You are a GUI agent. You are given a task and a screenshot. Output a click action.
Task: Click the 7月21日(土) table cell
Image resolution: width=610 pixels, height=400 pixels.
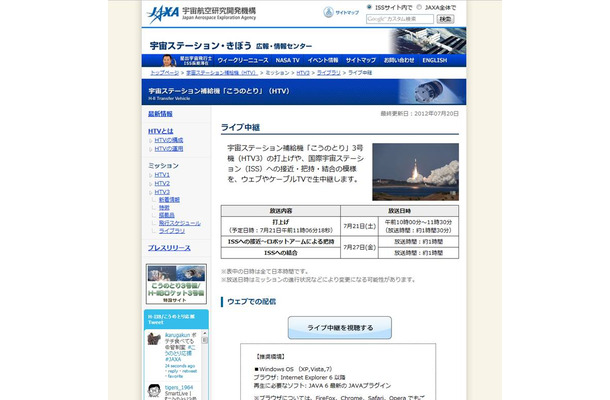click(359, 226)
